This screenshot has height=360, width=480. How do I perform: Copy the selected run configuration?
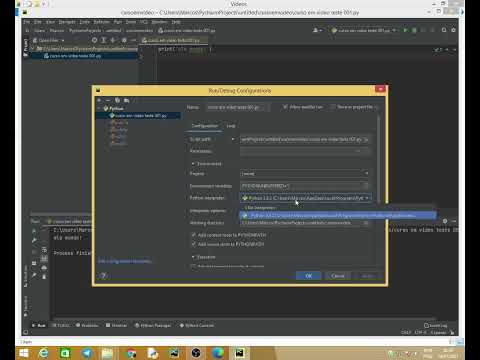pyautogui.click(x=117, y=100)
